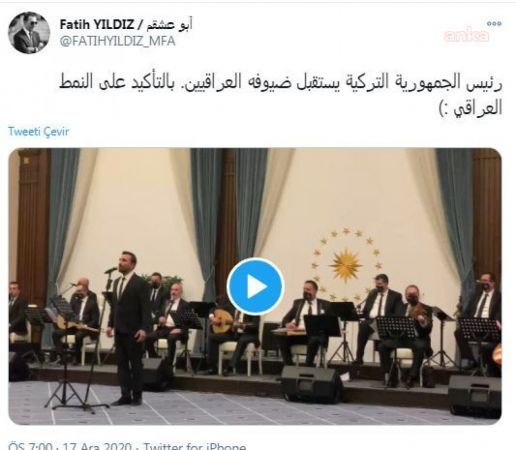Click the 17 Ara 2020 date

coord(97,446)
